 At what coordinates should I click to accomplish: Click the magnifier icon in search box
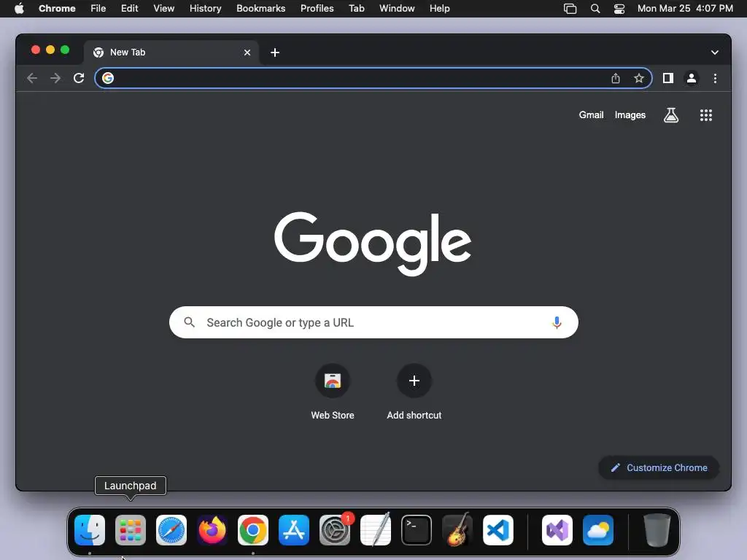pyautogui.click(x=189, y=322)
